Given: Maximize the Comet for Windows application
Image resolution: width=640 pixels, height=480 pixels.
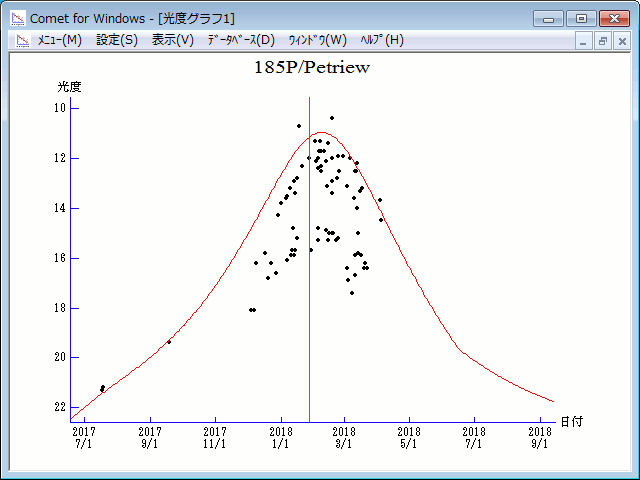Looking at the screenshot, I should (579, 17).
